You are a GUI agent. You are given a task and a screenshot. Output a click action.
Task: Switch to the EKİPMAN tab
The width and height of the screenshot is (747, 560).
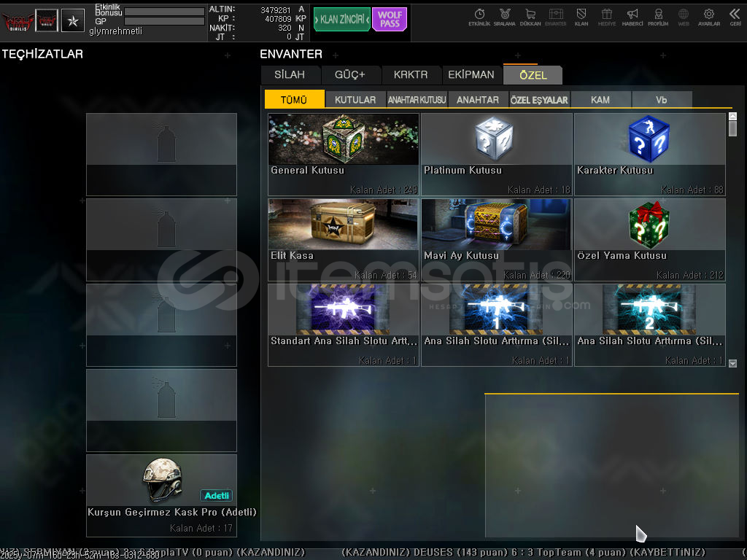(x=471, y=75)
